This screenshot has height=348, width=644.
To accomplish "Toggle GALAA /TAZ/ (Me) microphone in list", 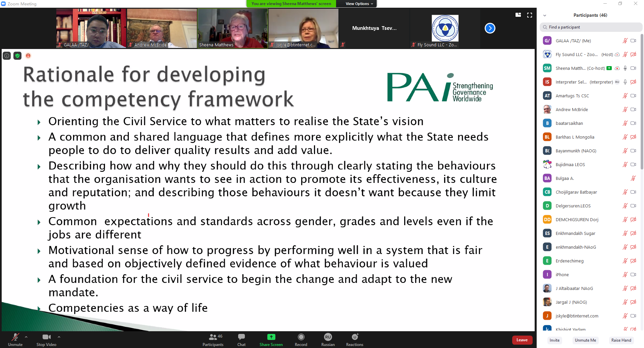I will (625, 41).
